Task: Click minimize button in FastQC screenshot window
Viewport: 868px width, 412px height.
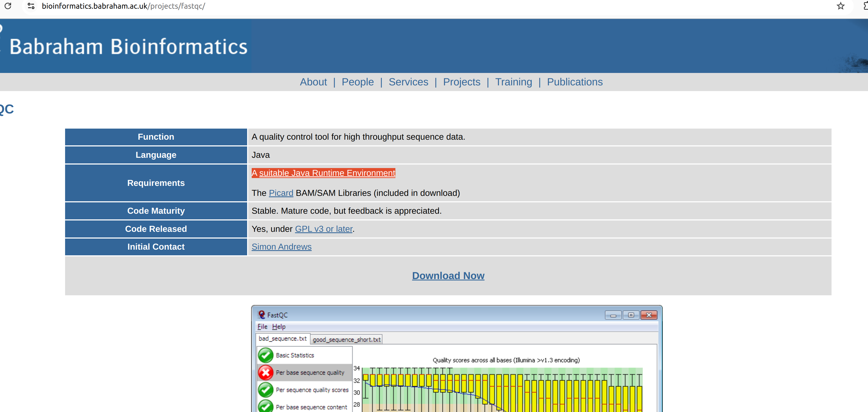Action: [613, 315]
